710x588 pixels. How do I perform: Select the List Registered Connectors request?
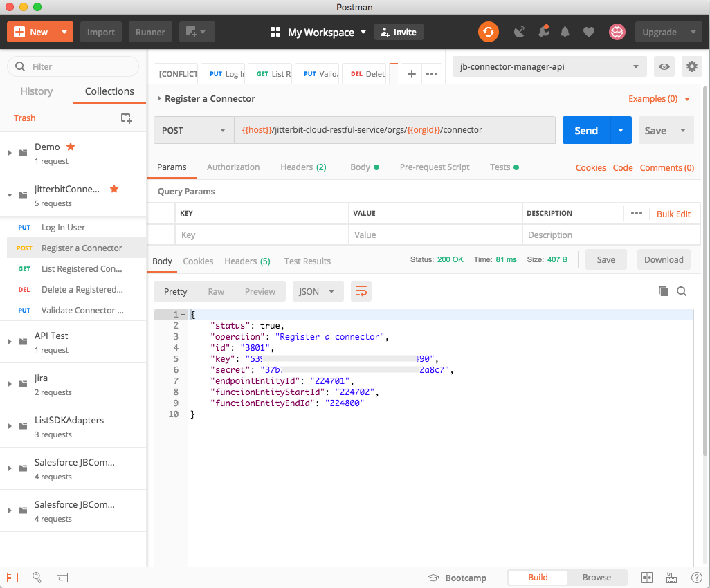(81, 268)
